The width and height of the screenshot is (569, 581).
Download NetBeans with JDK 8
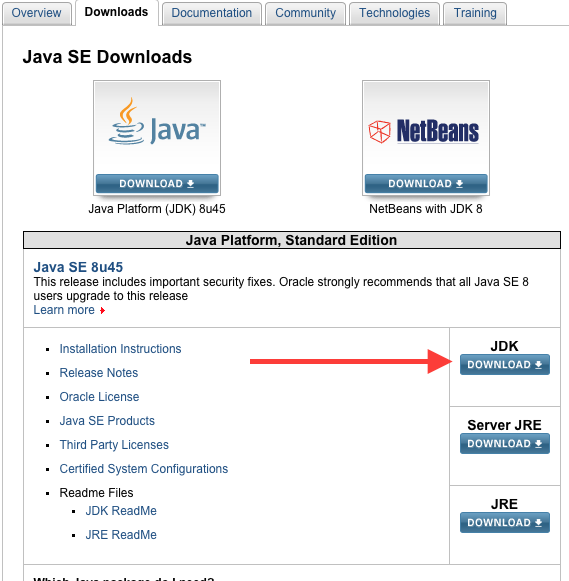click(x=426, y=184)
